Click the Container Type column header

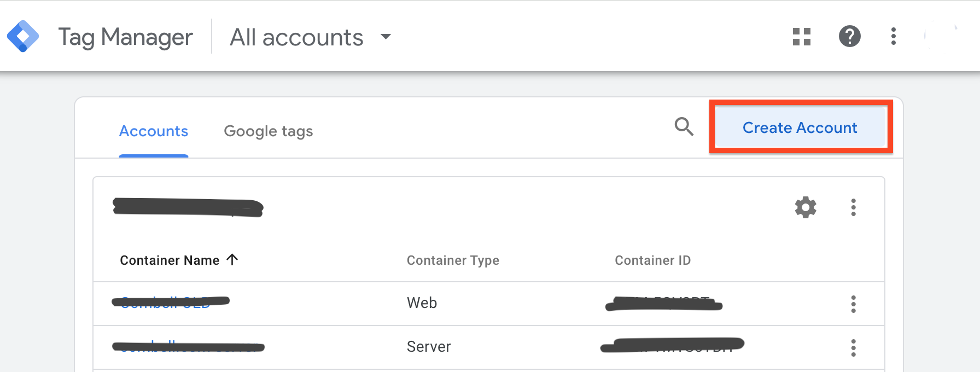tap(453, 260)
